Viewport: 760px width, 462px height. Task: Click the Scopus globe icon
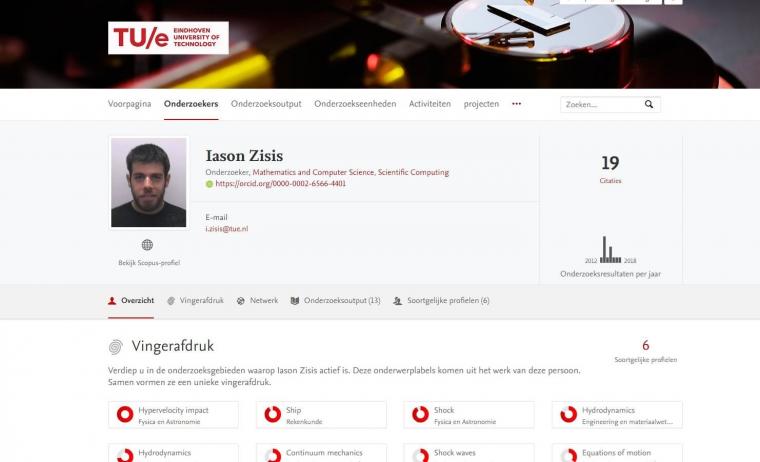coord(147,245)
